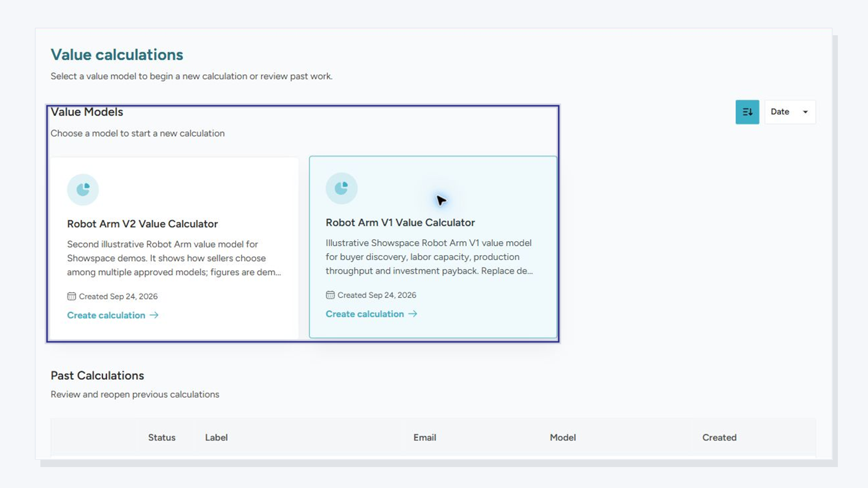Click the arrow next to V1 Create calculation
The width and height of the screenshot is (868, 488).
pos(413,314)
